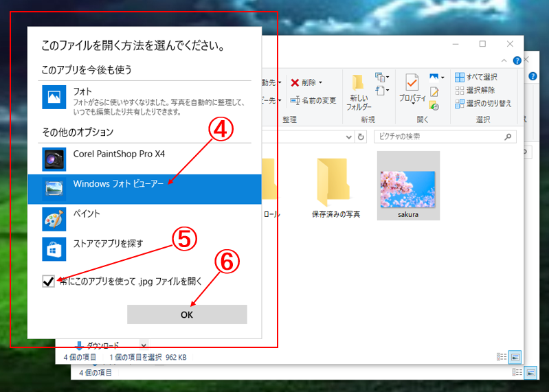Click 選択の切り替え invert selection

[x=483, y=104]
